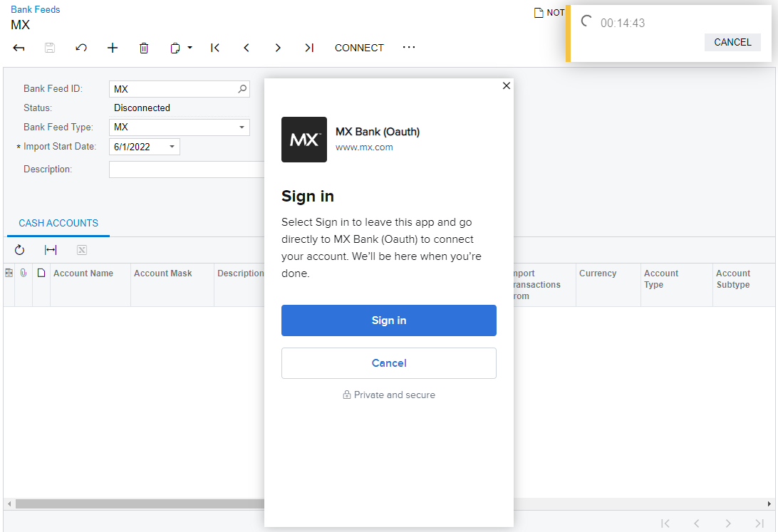Sort by Account Subtype column
Screen dimensions: 778x532
pos(733,278)
